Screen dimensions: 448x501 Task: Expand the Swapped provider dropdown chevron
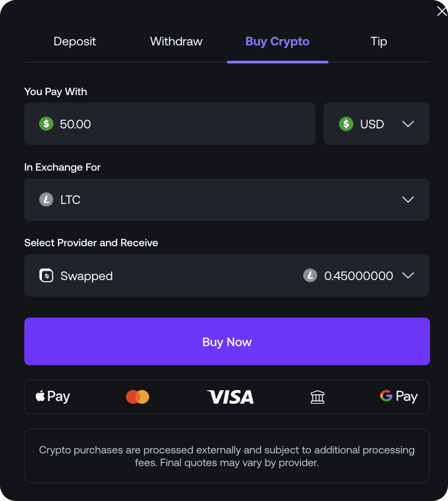[407, 276]
